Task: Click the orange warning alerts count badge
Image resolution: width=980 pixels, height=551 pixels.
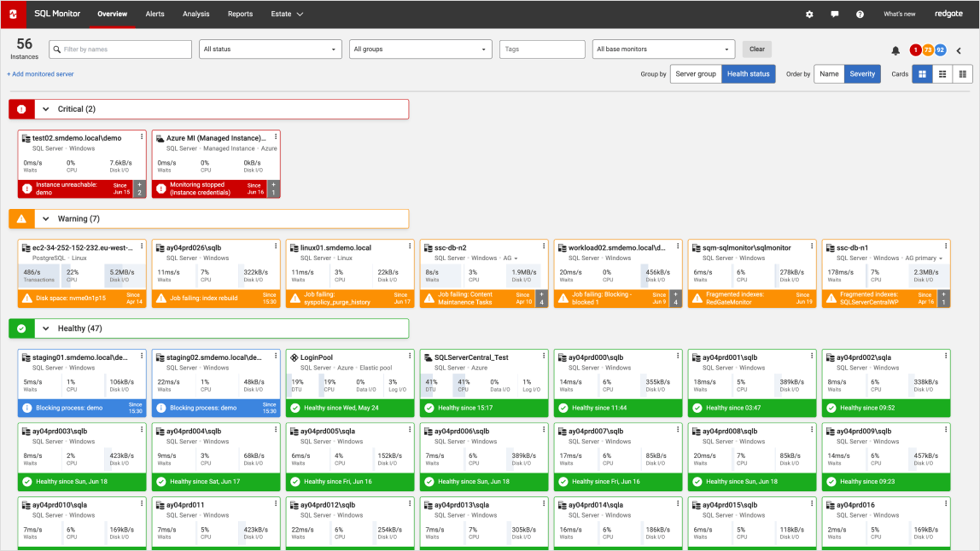Action: (x=928, y=50)
